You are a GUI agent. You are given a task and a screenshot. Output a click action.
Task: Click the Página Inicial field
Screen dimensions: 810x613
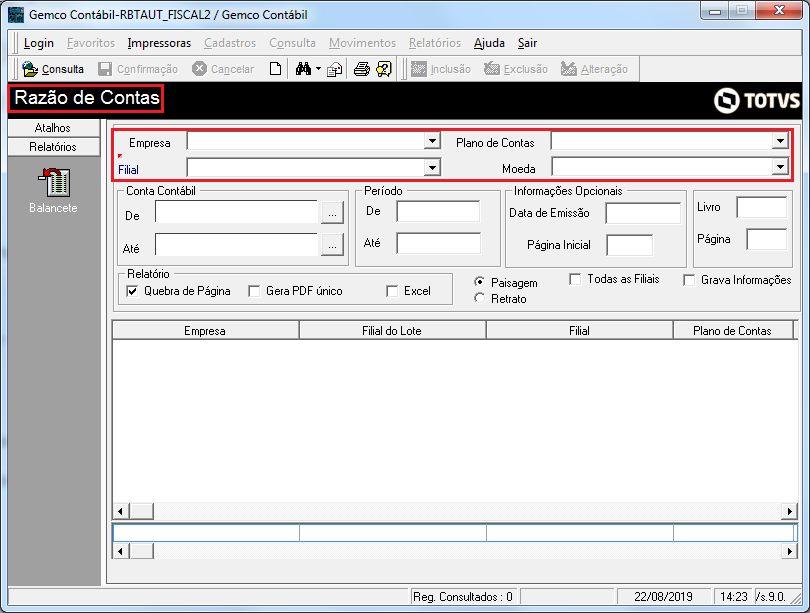point(630,245)
